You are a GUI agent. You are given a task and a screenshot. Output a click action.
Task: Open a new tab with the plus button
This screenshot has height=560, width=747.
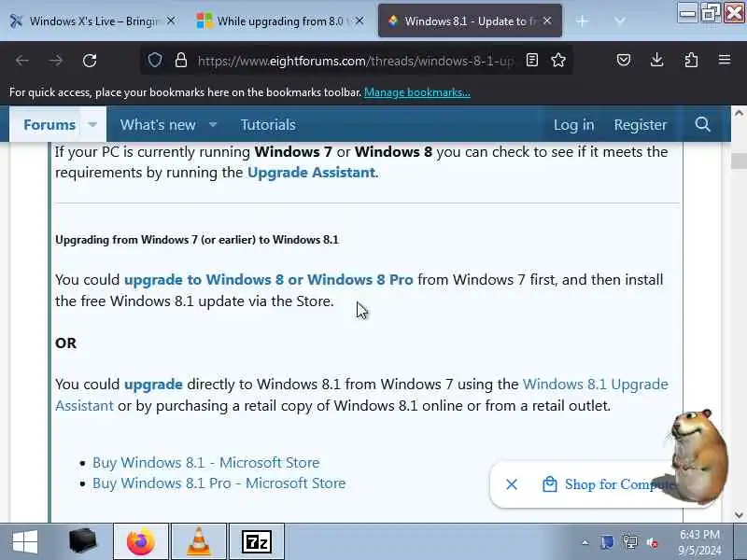click(582, 21)
